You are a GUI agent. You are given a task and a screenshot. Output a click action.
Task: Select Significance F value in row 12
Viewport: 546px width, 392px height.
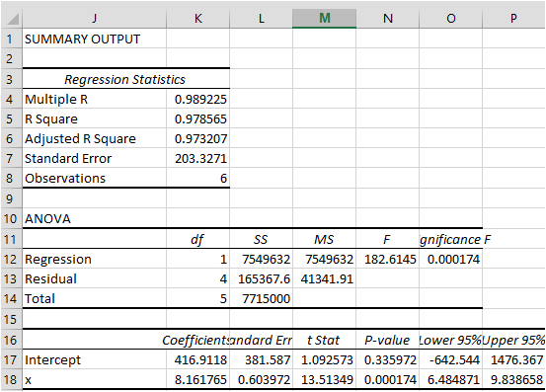[450, 259]
